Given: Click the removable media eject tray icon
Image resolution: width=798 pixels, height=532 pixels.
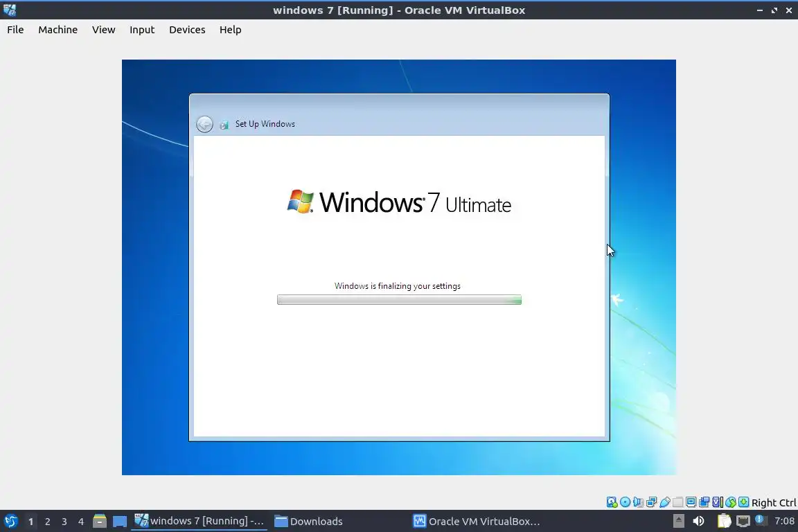Looking at the screenshot, I should tap(679, 521).
